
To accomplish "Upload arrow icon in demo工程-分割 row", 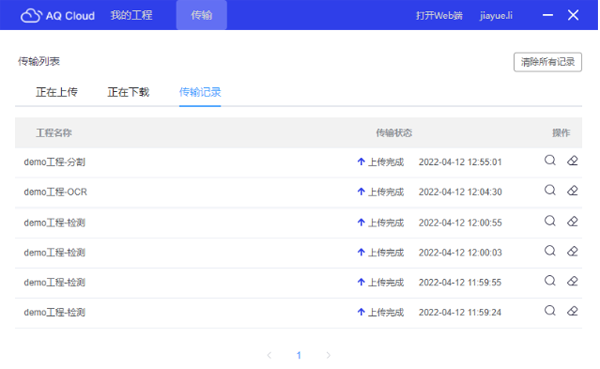I will click(361, 162).
